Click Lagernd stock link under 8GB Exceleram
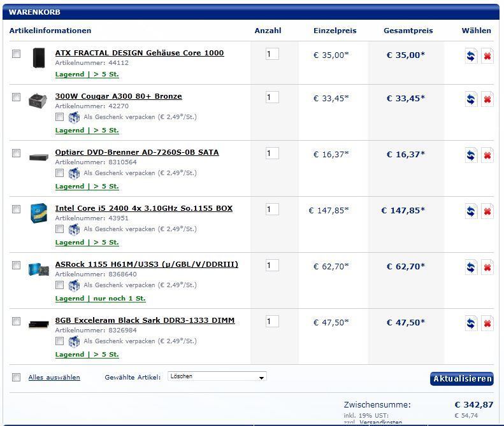This screenshot has height=426, width=504. click(87, 355)
